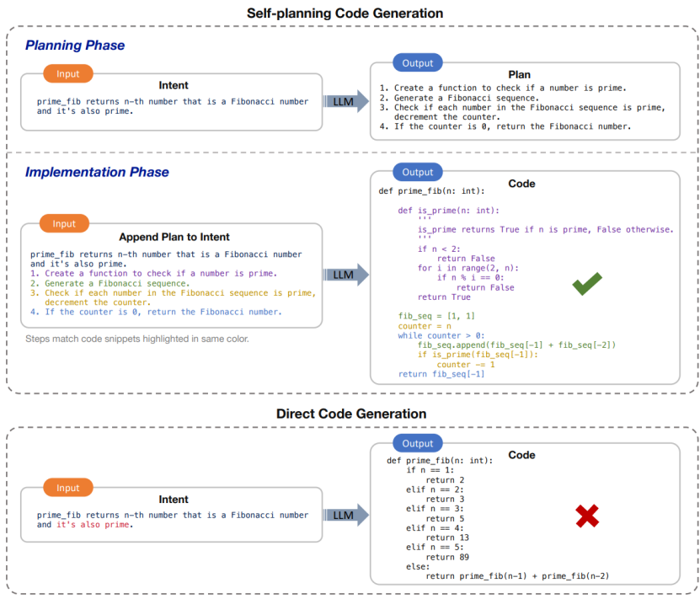Click the 'counter -= 1' line
Screen dimensions: 700x599
(466, 365)
